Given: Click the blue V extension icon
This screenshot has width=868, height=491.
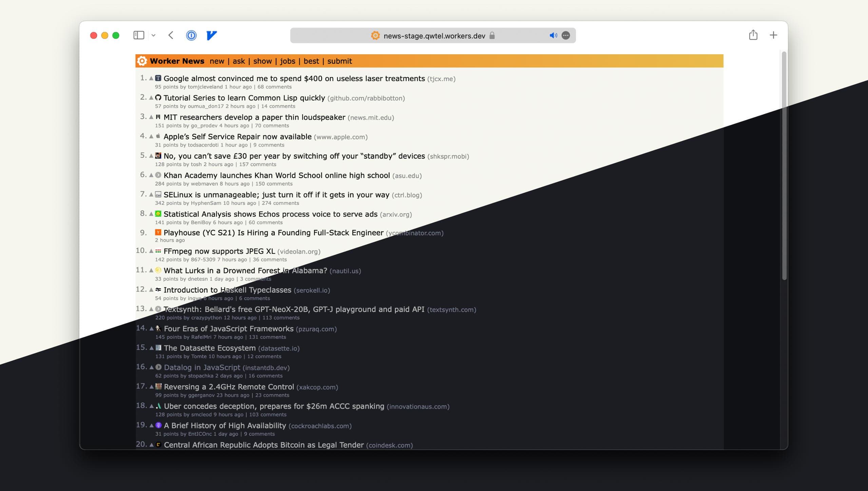Looking at the screenshot, I should (x=212, y=35).
